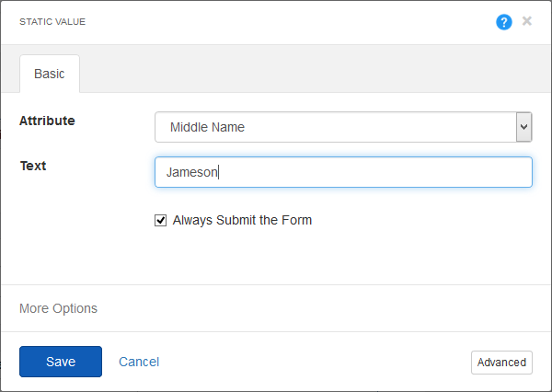Expand the More Options section
The width and height of the screenshot is (552, 392).
[58, 308]
